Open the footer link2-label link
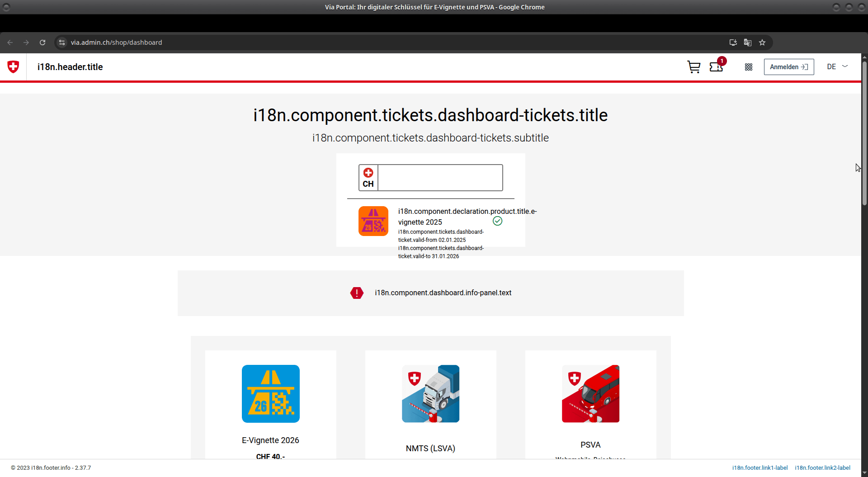Image resolution: width=868 pixels, height=477 pixels. 822,468
